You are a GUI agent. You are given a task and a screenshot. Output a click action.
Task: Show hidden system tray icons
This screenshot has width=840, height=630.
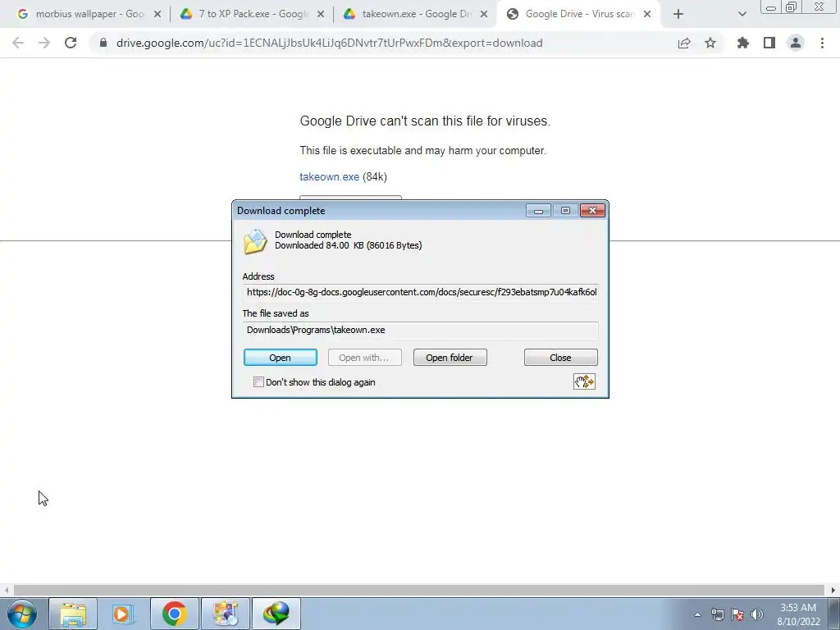(697, 614)
